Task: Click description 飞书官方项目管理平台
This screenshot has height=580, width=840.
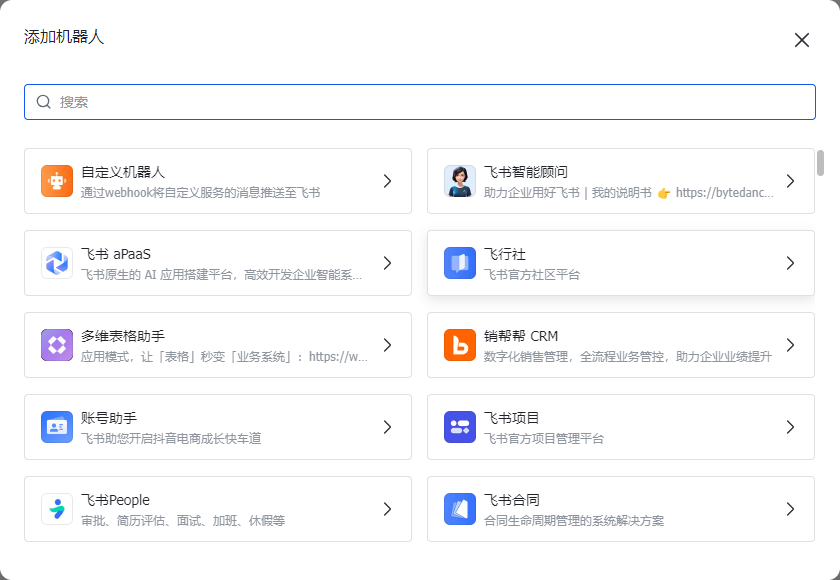Action: [544, 439]
